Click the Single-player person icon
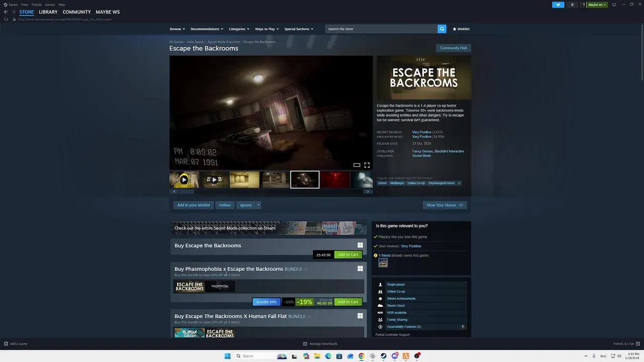This screenshot has height=362, width=644. click(380, 285)
